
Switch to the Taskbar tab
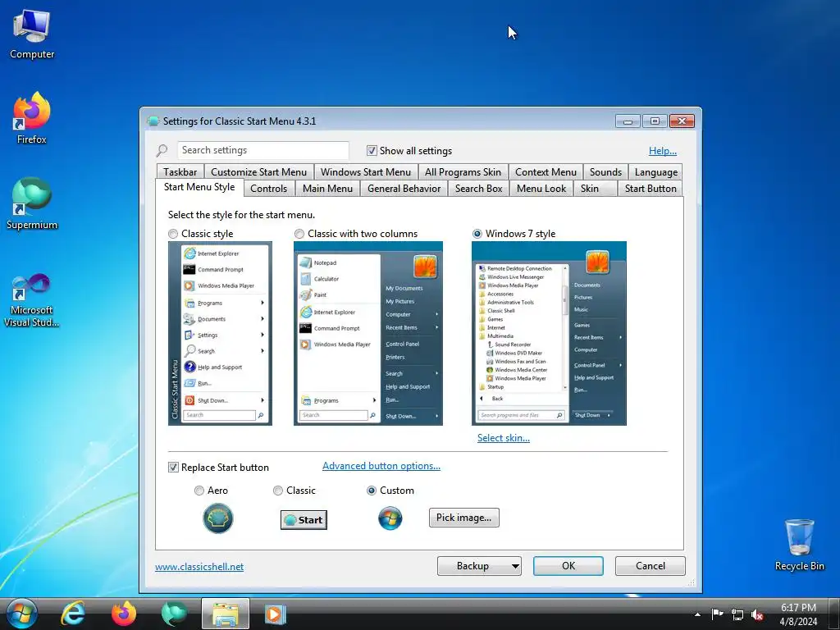pos(180,172)
